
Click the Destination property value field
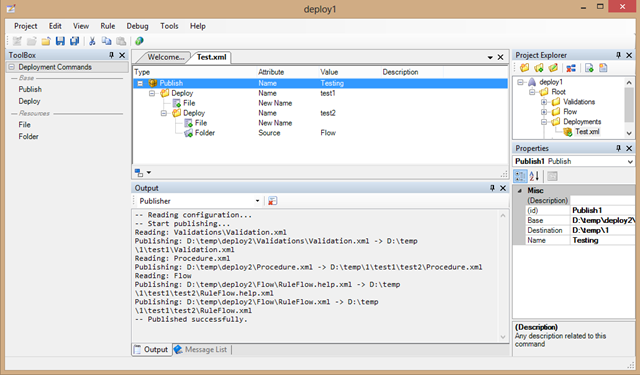603,231
